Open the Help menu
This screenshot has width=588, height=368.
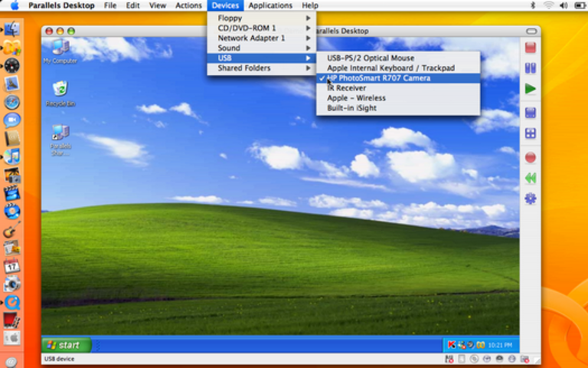[x=310, y=5]
